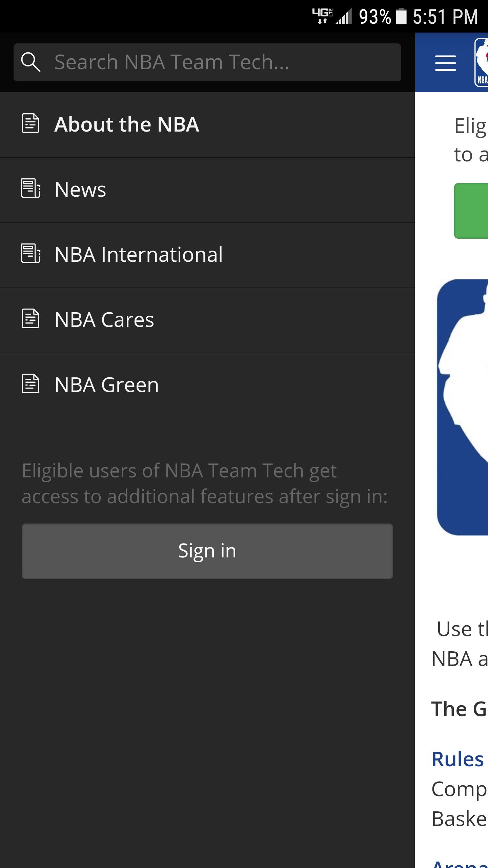The width and height of the screenshot is (488, 868).
Task: Tap the green button on the page
Action: point(471,211)
